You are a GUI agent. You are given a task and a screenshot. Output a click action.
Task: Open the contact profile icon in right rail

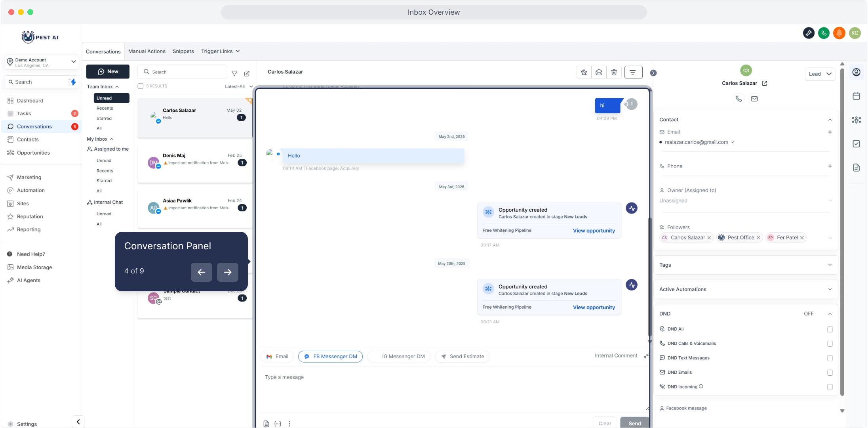pos(856,72)
